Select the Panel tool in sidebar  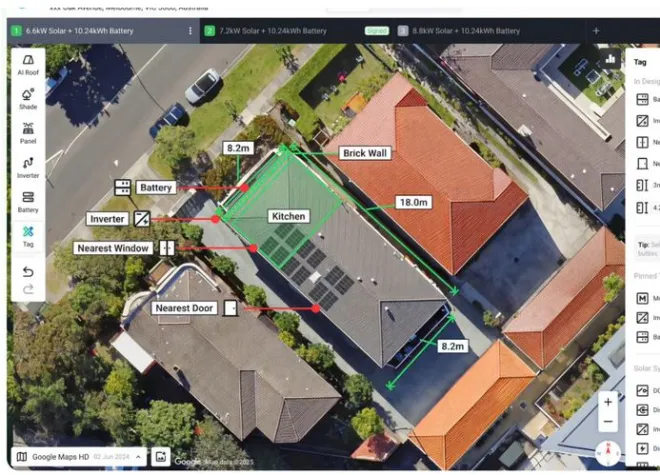[28, 132]
